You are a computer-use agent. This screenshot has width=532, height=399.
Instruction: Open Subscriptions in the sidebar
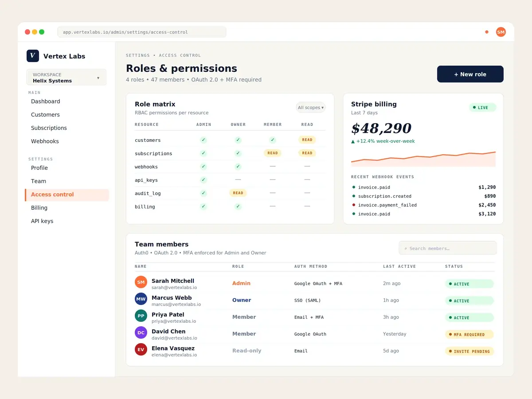[x=49, y=128]
